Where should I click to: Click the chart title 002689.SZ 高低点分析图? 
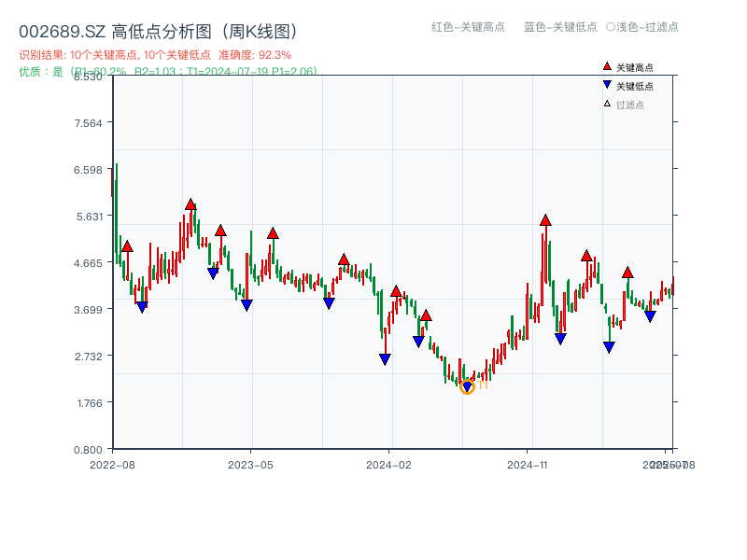pyautogui.click(x=159, y=32)
